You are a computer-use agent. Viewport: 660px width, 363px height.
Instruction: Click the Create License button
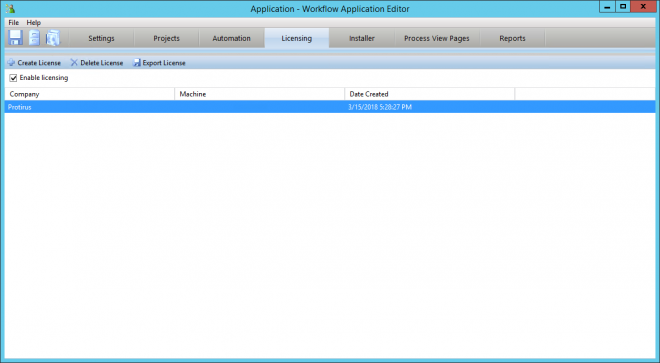pos(34,63)
